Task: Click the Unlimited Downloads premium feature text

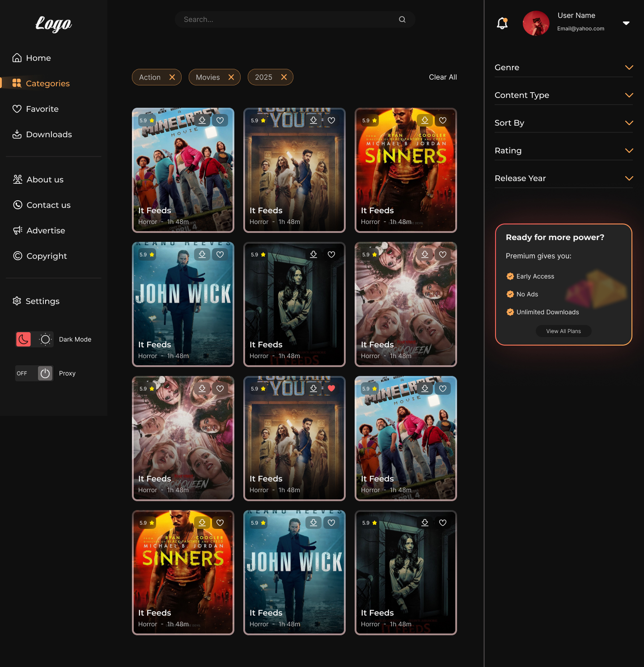Action: tap(547, 312)
